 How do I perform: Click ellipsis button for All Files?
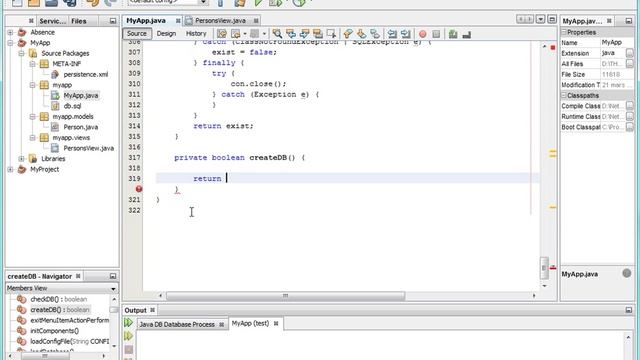click(630, 64)
